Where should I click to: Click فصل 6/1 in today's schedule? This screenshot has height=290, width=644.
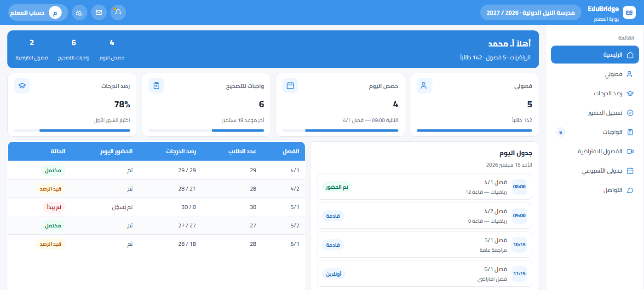tap(495, 269)
